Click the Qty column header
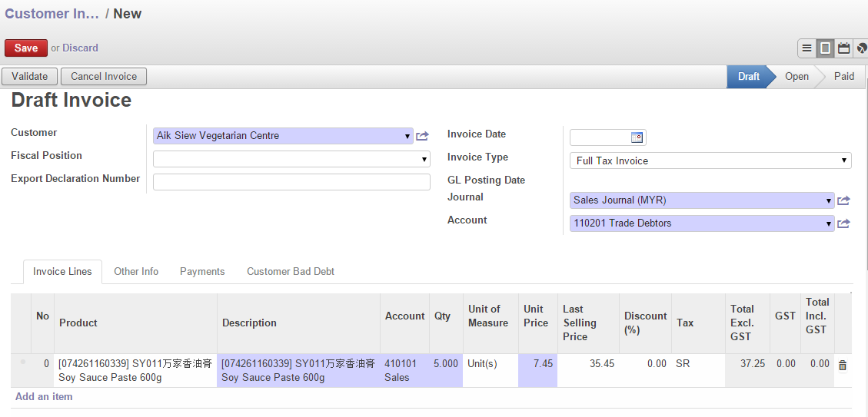This screenshot has width=868, height=417. pos(446,323)
